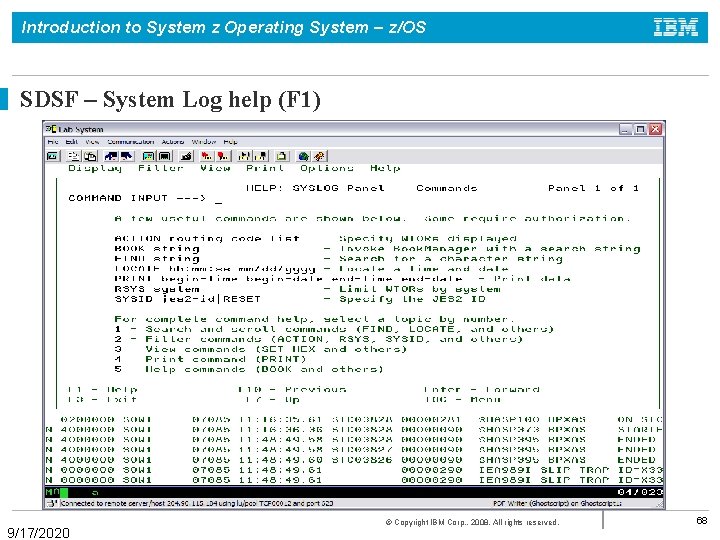
Task: Open Display Setup from colorful monitor icon
Action: [148, 156]
